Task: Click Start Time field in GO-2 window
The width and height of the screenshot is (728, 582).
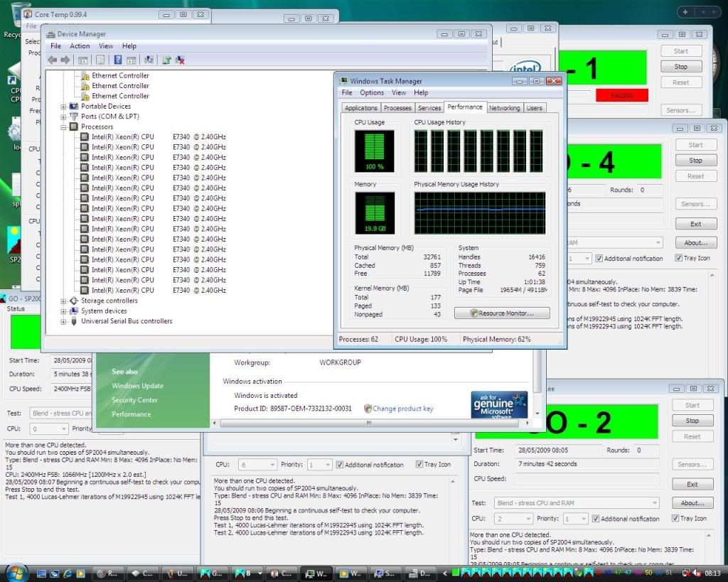Action: [x=557, y=451]
